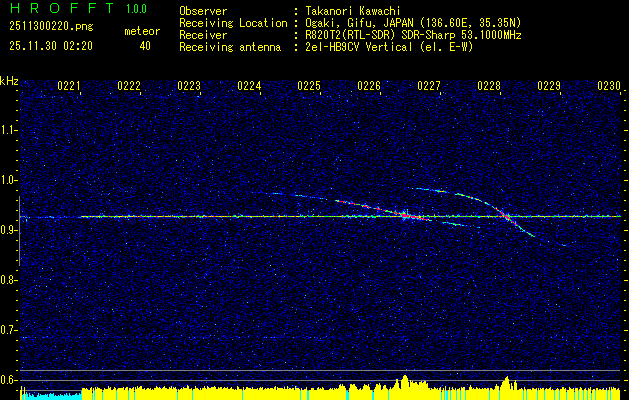This screenshot has width=629, height=400.
Task: Click the meteor count value 40
Action: 145,46
